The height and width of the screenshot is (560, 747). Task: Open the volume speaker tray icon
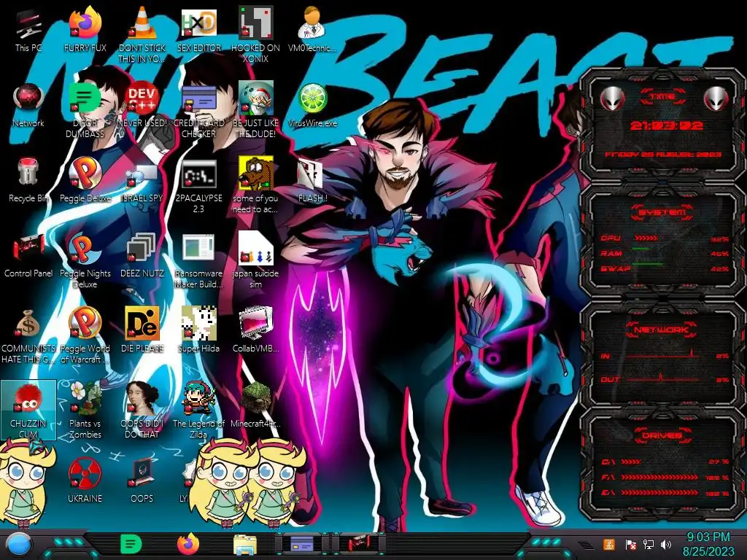pos(666,545)
